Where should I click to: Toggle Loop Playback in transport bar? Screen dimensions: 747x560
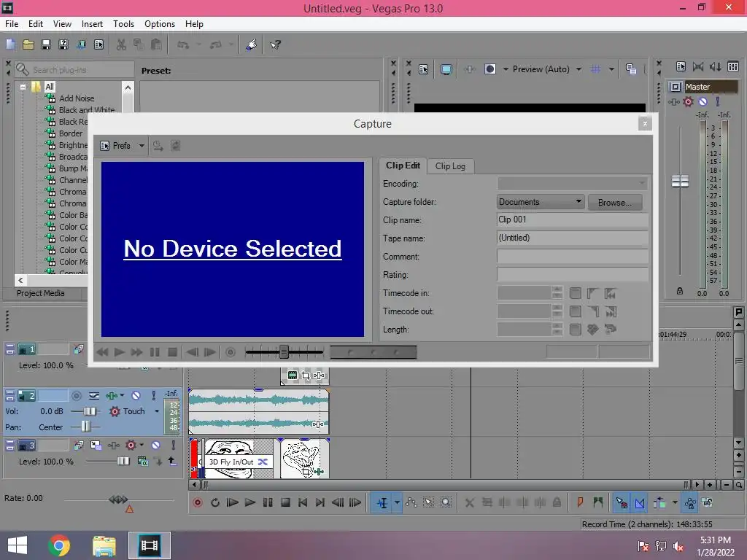215,502
